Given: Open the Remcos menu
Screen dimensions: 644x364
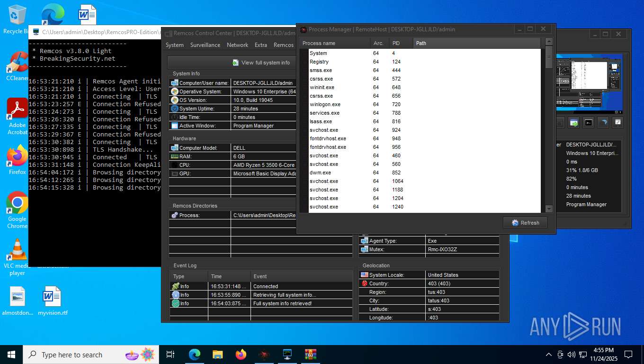Looking at the screenshot, I should point(283,45).
